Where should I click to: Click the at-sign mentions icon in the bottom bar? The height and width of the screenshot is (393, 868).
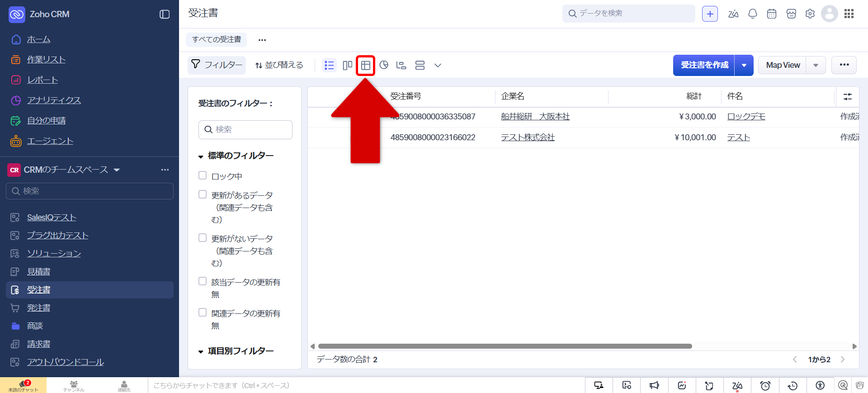point(843,385)
